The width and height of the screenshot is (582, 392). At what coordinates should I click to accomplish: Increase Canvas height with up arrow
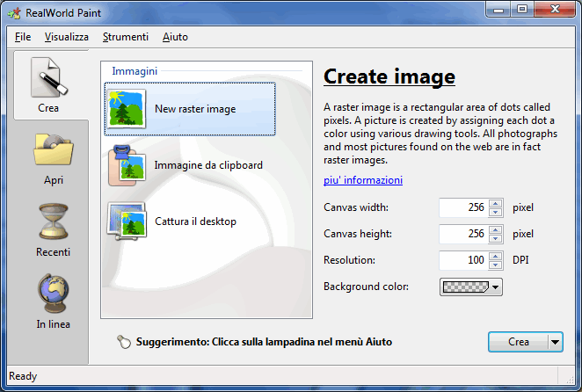pos(496,229)
